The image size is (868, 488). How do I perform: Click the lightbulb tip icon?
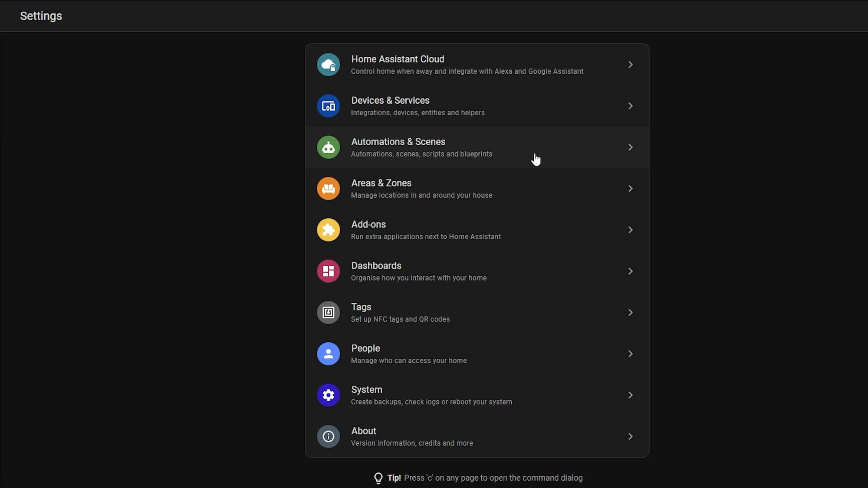click(378, 478)
